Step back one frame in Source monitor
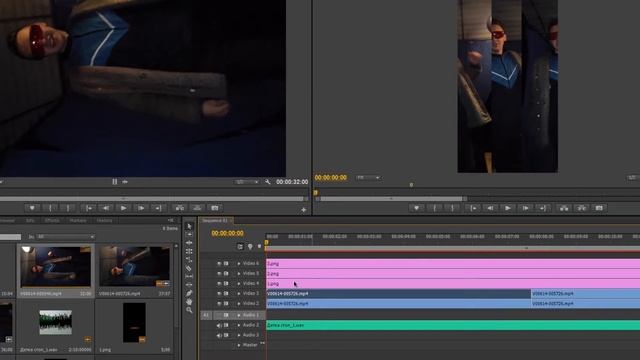The width and height of the screenshot is (640, 360). tap(106, 208)
